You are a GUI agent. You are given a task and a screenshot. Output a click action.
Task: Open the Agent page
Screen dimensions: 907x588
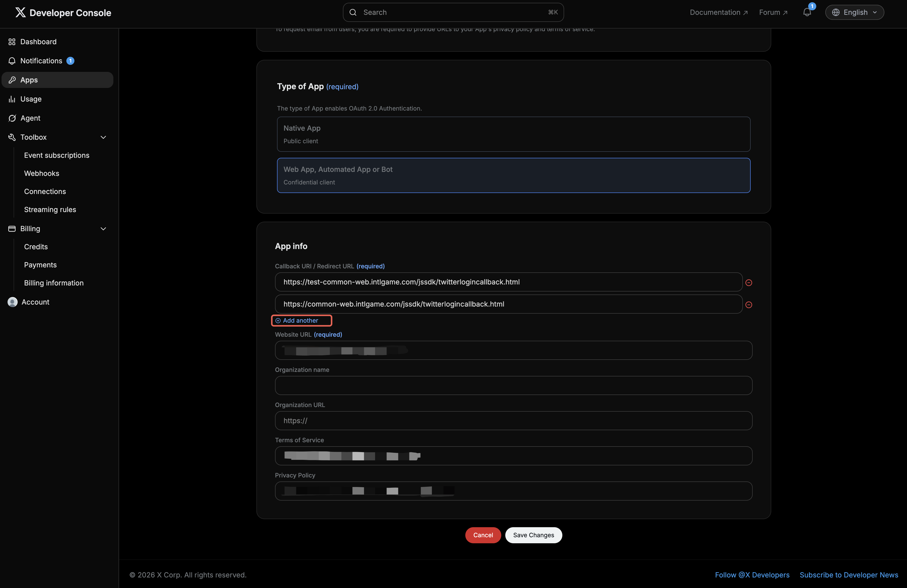[x=57, y=118]
